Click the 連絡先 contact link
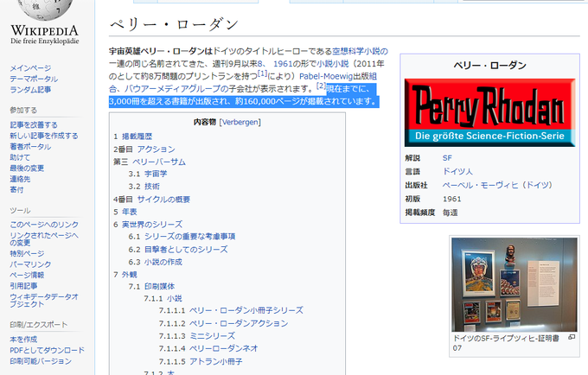Viewport: 588px width, 375px height. click(x=20, y=179)
